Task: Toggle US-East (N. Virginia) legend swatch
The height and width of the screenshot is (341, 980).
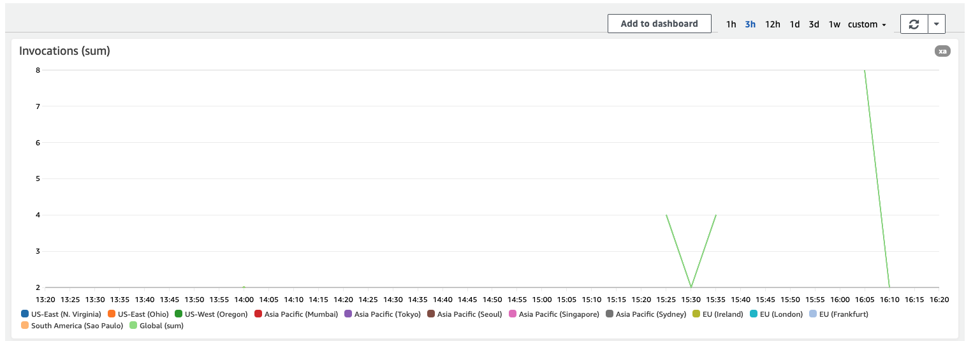Action: (25, 314)
